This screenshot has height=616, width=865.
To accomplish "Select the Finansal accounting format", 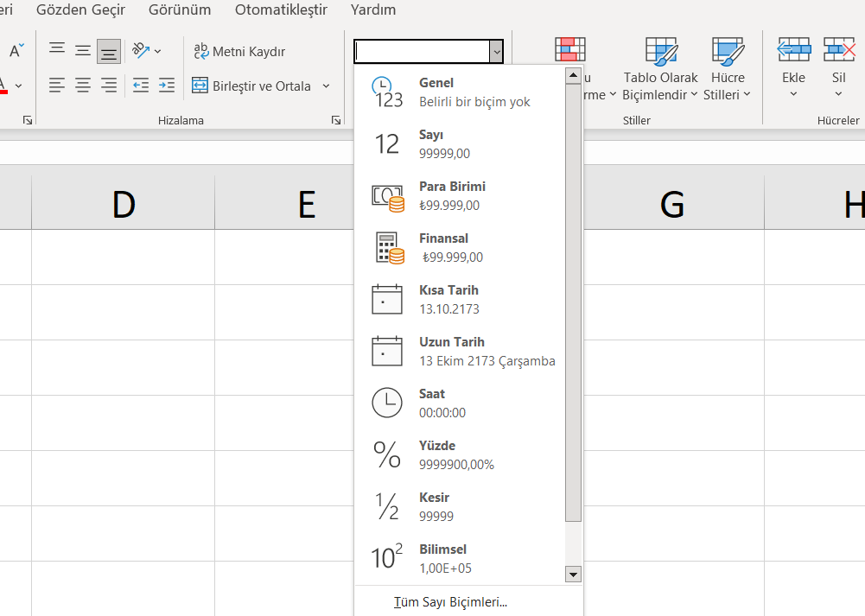I will tap(460, 248).
